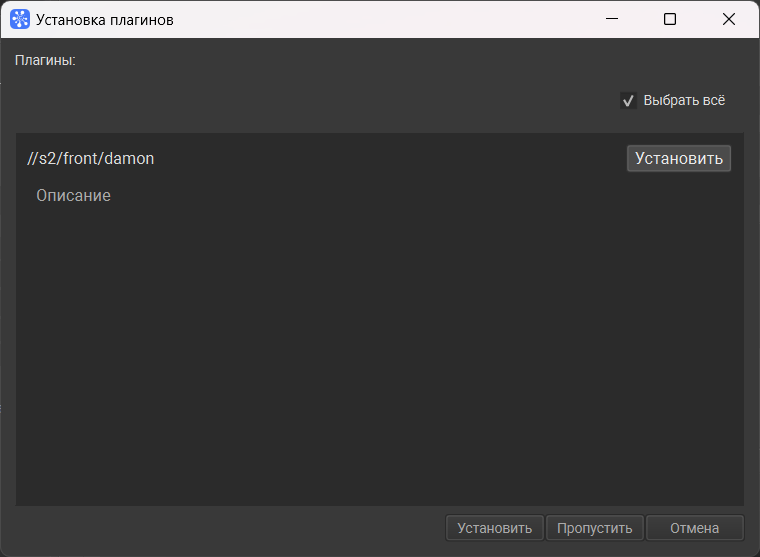Click the blank row area between plugin name and Установить
The image size is (760, 557).
pos(390,159)
